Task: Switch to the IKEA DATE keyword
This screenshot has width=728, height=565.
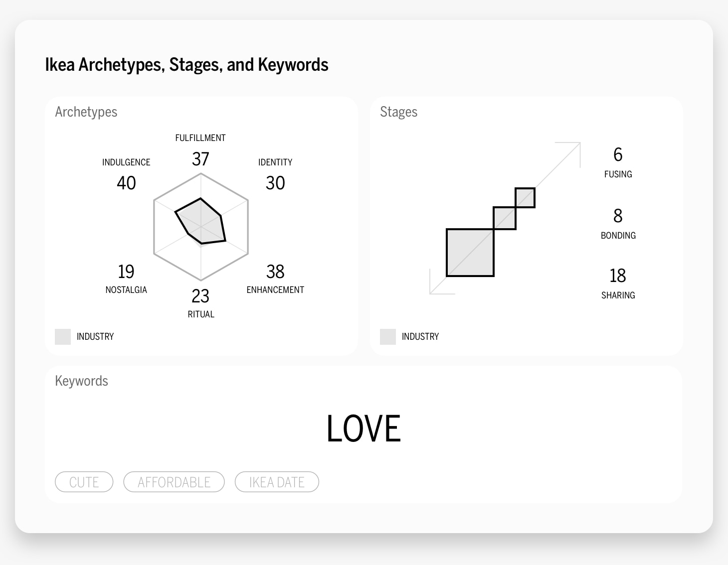Action: (277, 482)
